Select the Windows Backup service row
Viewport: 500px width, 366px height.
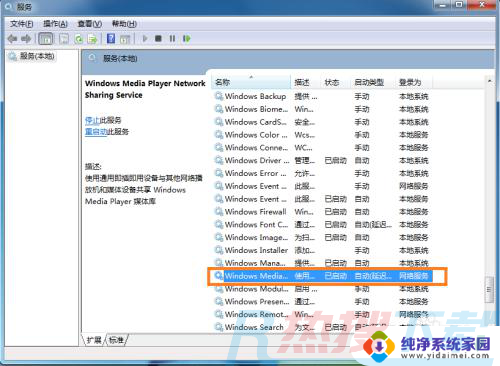pos(322,96)
